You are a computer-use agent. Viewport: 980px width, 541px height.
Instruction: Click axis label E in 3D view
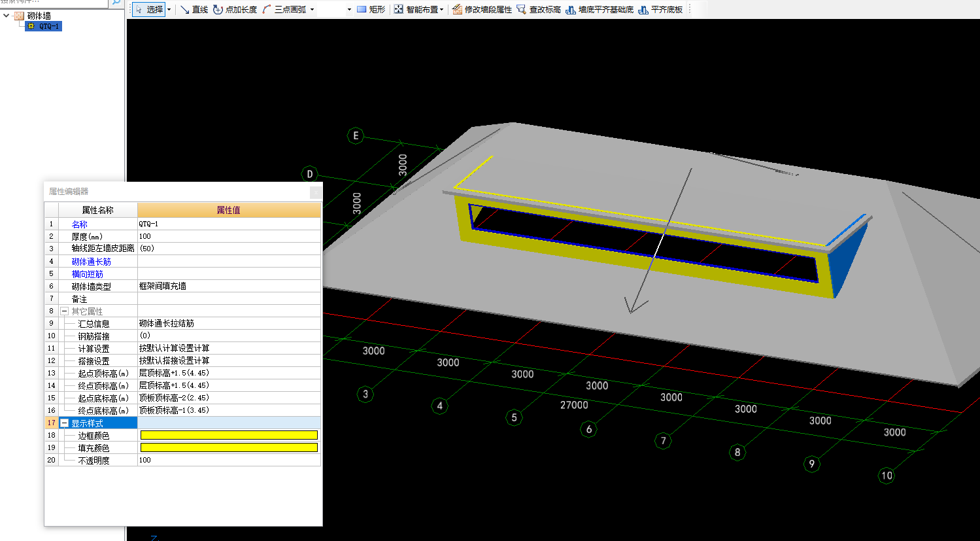pos(356,135)
